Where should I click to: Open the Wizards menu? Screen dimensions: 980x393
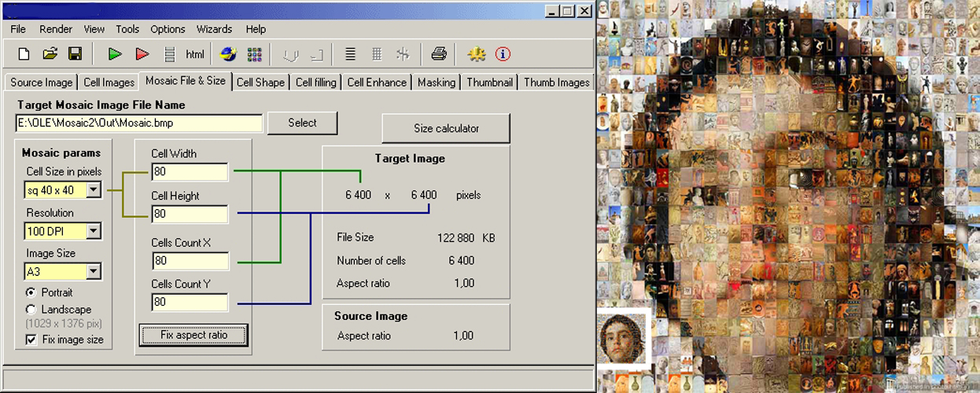[215, 29]
